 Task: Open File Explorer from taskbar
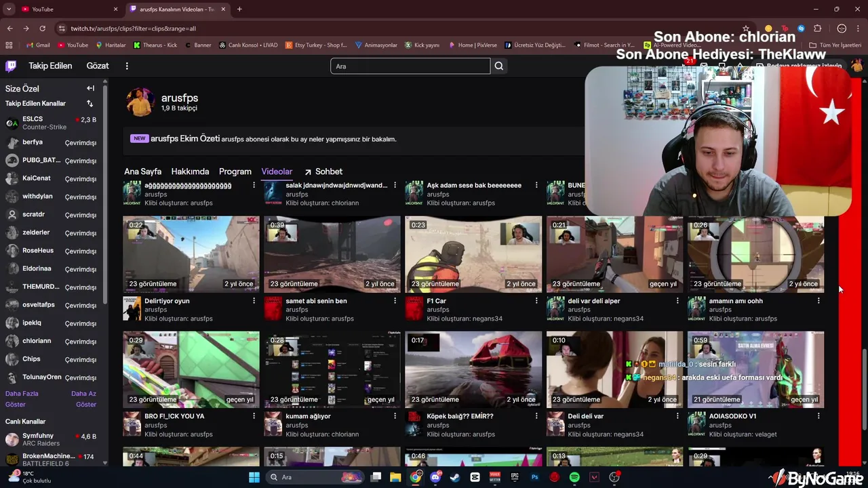point(395,477)
